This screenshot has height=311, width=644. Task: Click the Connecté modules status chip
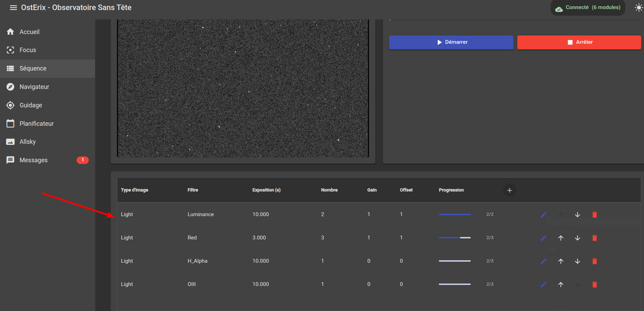tap(588, 8)
